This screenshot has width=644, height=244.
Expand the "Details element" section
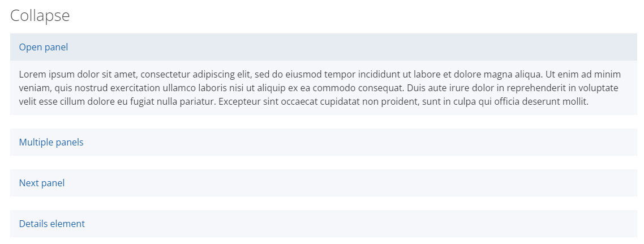(x=51, y=224)
